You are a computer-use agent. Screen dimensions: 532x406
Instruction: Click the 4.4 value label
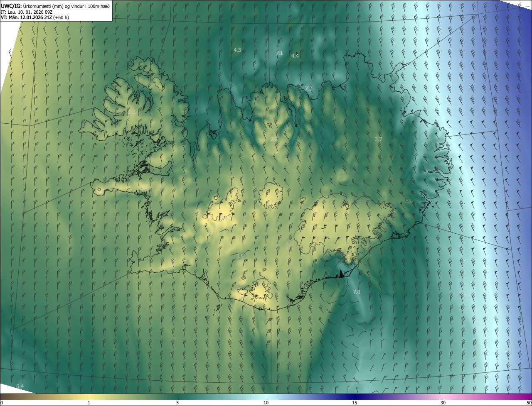pyautogui.click(x=295, y=56)
